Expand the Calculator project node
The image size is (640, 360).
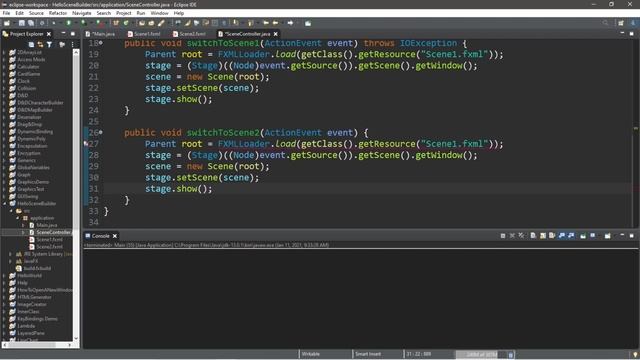[x=4, y=67]
